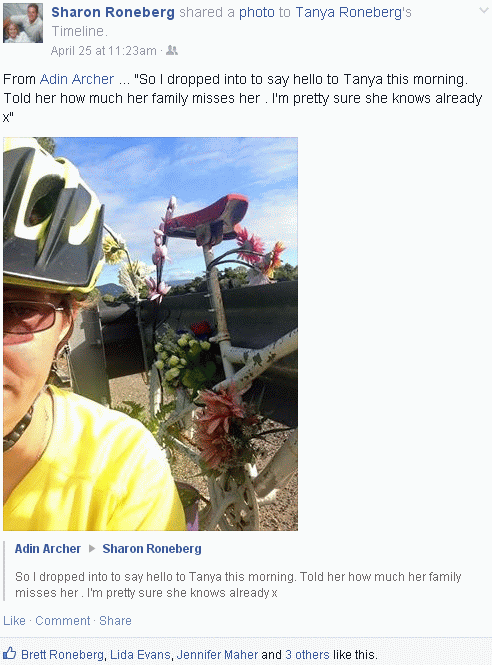
Task: Click the thumbs-up likes icon
Action: 9,653
